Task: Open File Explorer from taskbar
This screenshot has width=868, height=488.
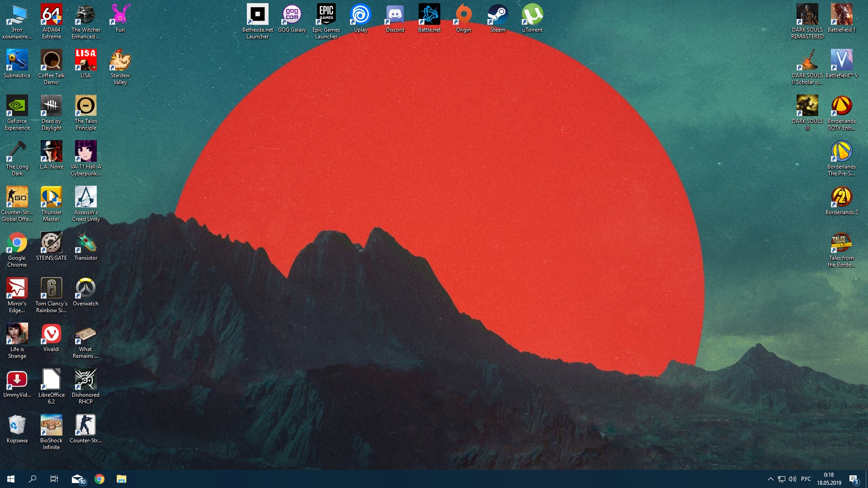Action: (x=121, y=479)
